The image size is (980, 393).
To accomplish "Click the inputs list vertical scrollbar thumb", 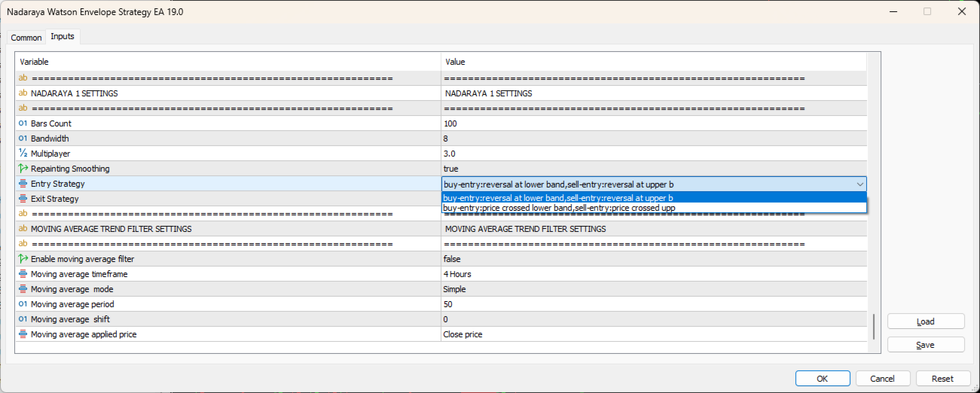I will 873,327.
